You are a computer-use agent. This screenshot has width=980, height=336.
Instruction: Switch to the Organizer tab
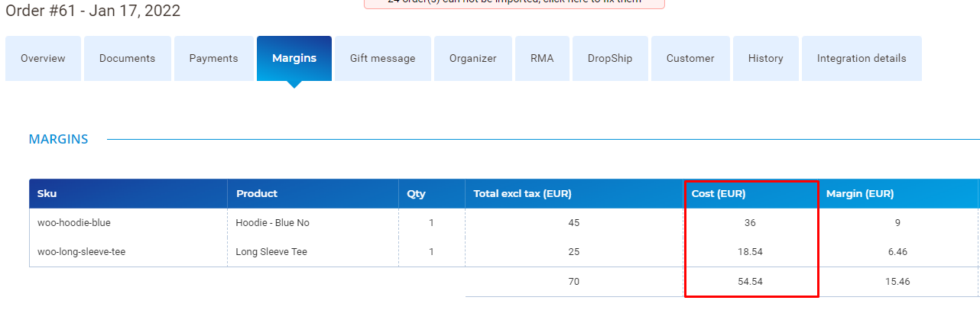[x=472, y=58]
